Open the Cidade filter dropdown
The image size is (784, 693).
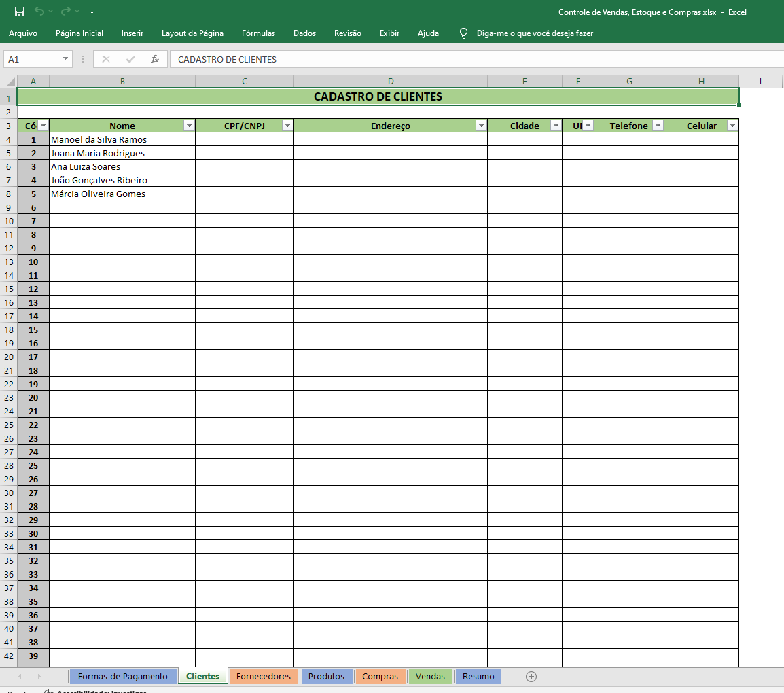(556, 126)
